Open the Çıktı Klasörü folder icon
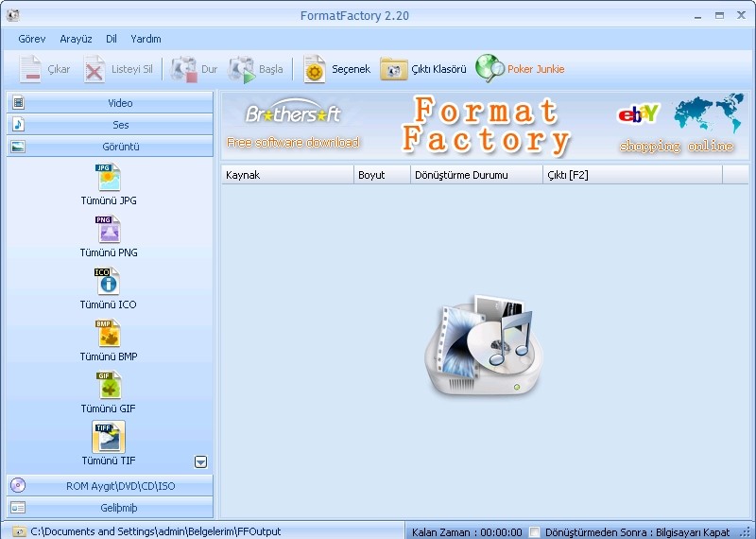 (393, 69)
